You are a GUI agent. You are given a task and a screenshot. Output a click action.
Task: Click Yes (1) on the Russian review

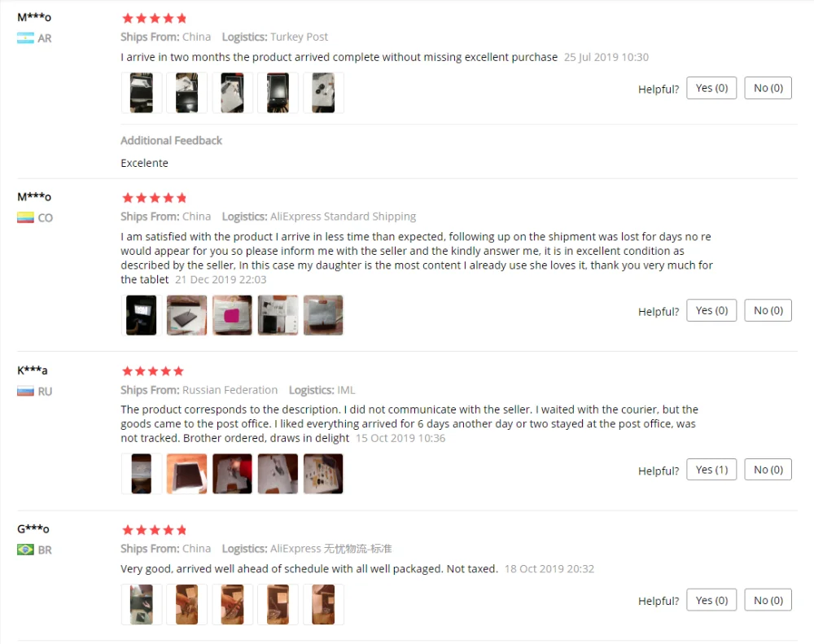click(x=711, y=470)
